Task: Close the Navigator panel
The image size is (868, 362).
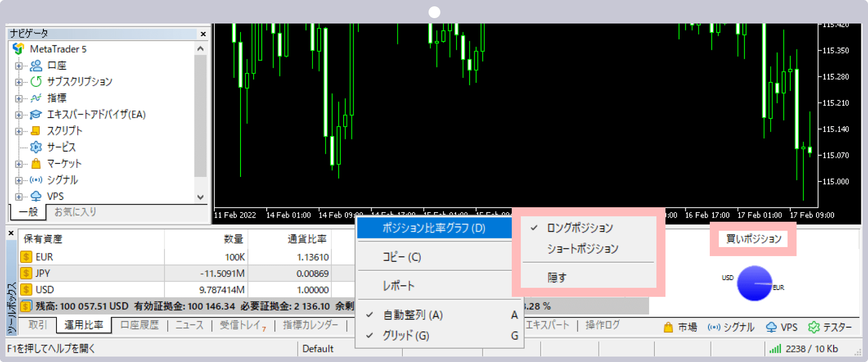Action: coord(203,34)
